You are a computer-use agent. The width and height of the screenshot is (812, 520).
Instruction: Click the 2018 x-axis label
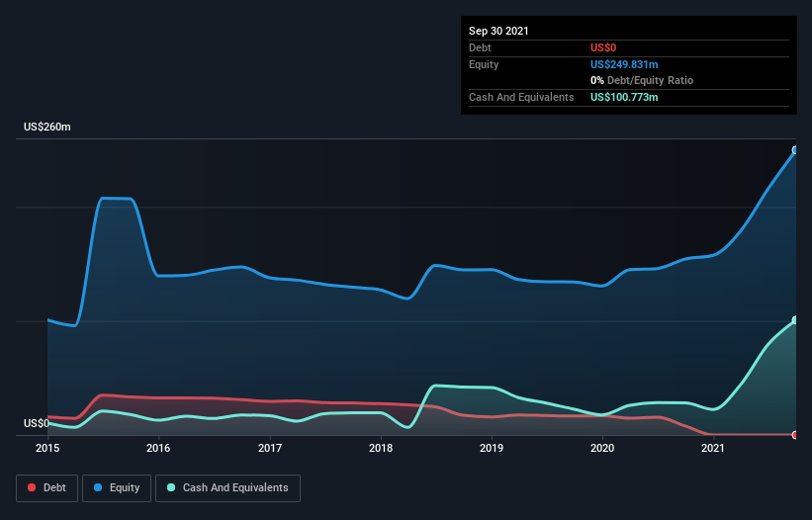(381, 448)
